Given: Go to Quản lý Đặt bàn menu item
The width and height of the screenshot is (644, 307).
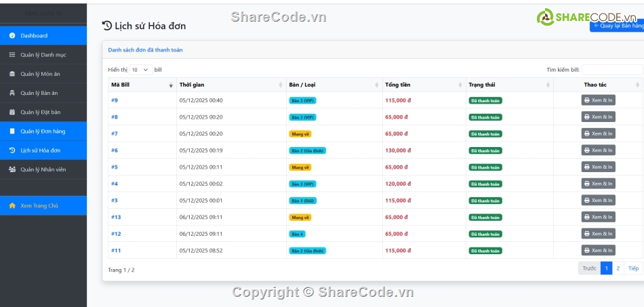Looking at the screenshot, I should point(43,112).
